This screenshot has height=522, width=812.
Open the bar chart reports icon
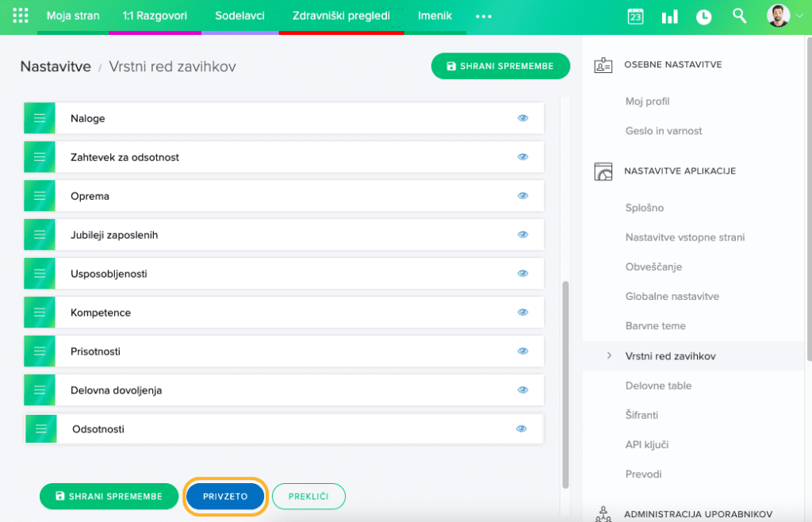[670, 17]
